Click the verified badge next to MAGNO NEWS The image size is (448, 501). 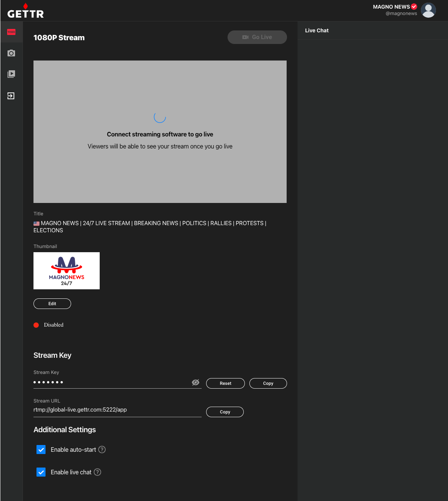[414, 6]
